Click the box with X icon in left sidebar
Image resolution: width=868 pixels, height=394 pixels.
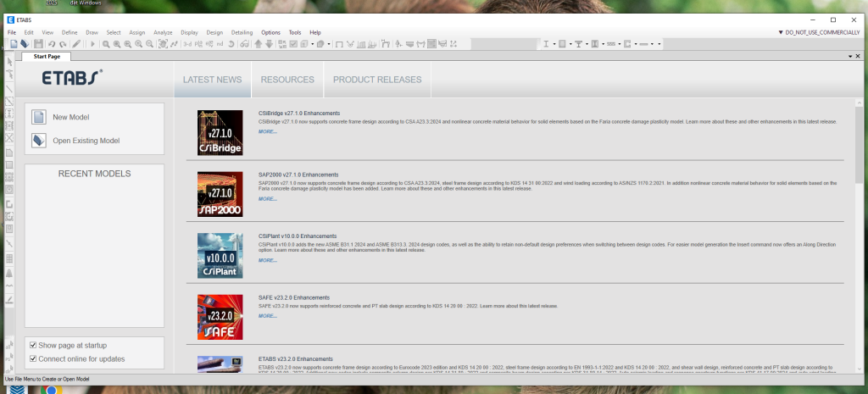click(9, 138)
